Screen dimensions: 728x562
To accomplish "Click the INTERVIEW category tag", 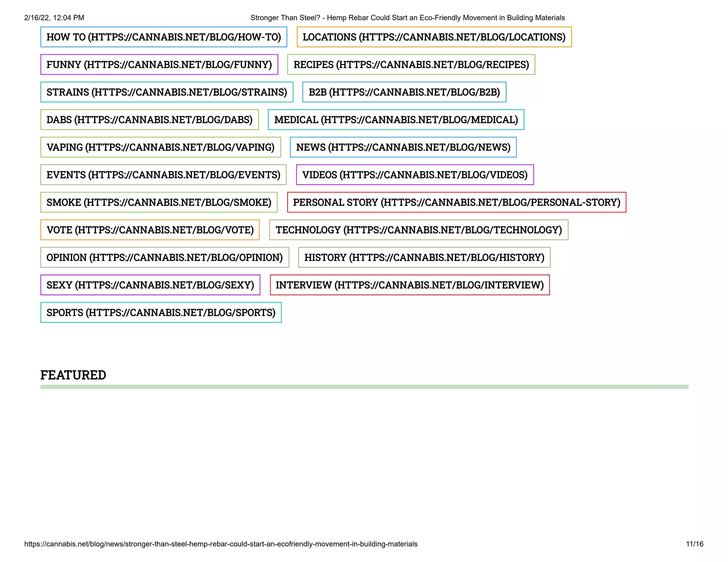I will click(x=409, y=285).
